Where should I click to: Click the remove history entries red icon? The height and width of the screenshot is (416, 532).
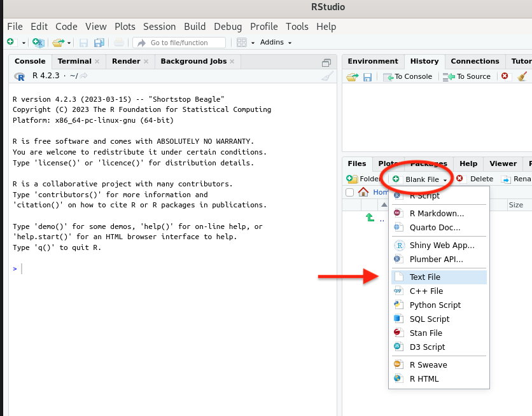[505, 76]
